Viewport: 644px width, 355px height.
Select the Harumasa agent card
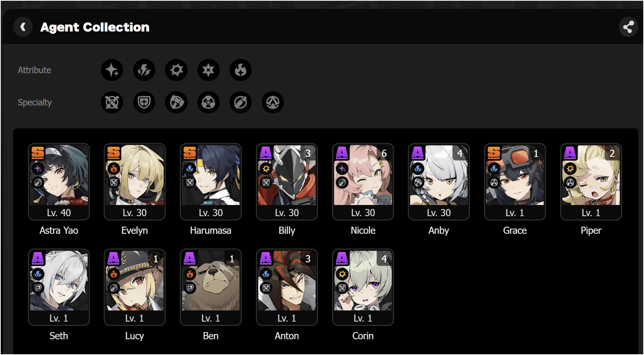click(211, 182)
